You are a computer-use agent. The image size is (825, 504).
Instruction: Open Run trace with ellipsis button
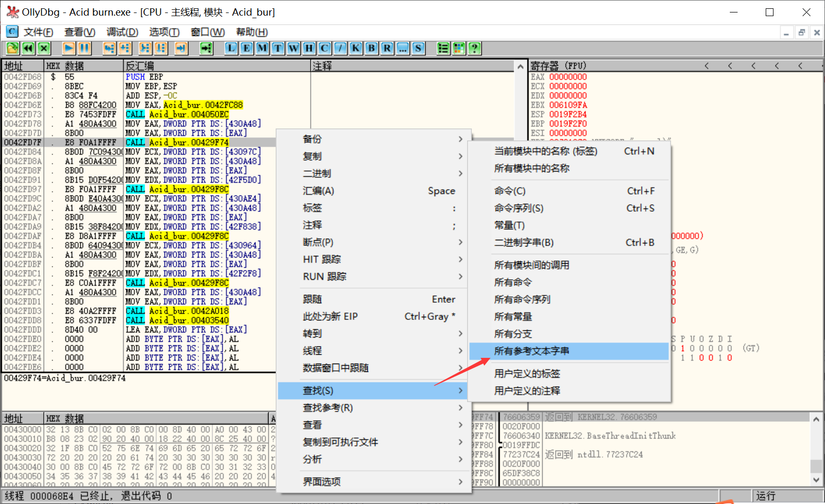tap(403, 48)
